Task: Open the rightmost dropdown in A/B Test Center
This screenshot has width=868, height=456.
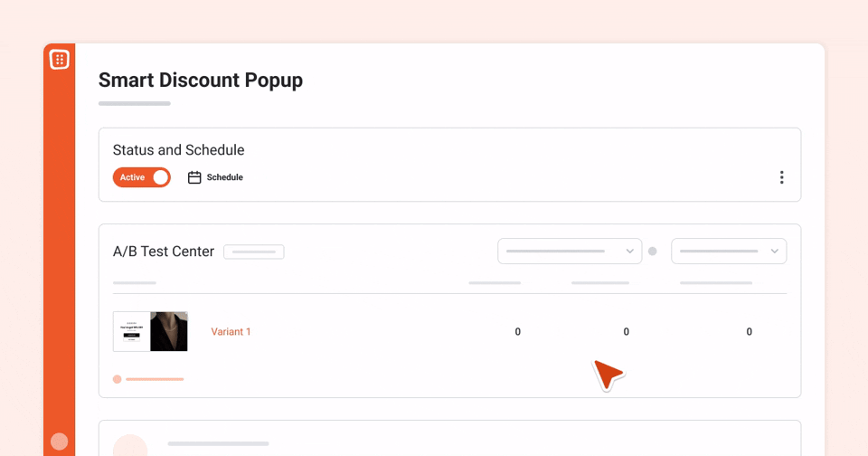Action: pyautogui.click(x=729, y=252)
